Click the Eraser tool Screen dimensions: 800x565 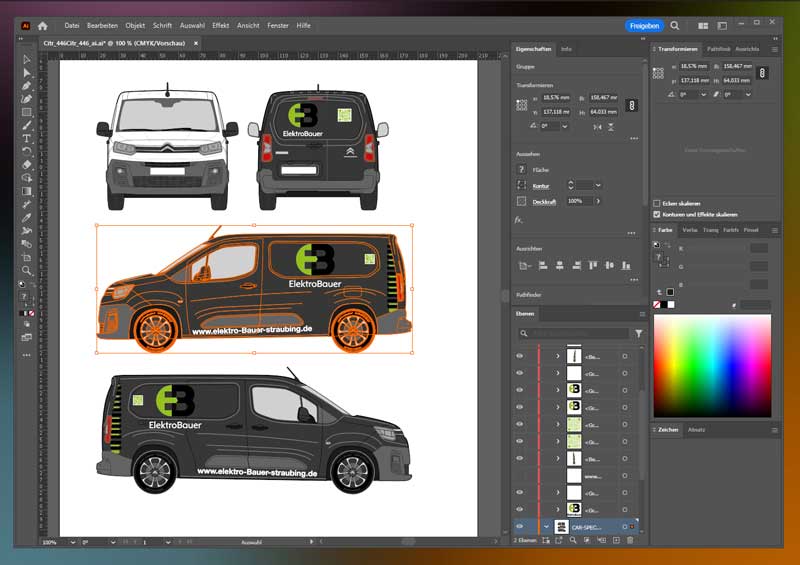click(x=27, y=164)
